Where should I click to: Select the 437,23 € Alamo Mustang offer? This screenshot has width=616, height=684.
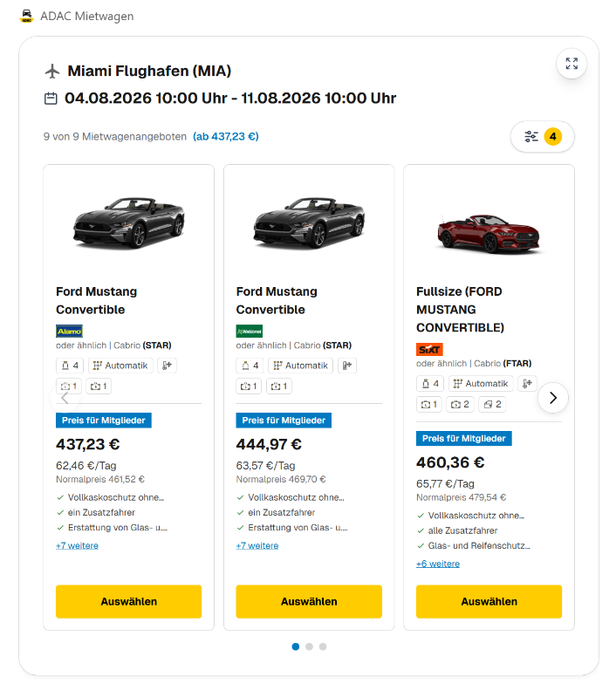(128, 602)
